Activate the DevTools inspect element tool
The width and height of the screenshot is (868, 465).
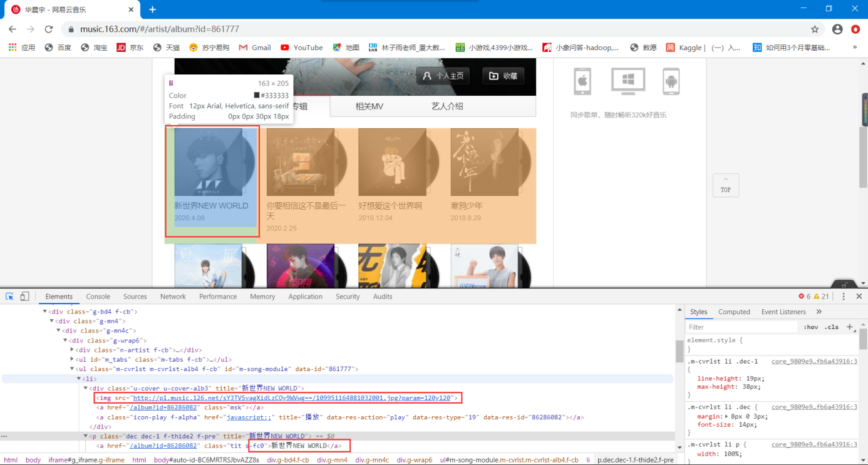pos(11,296)
